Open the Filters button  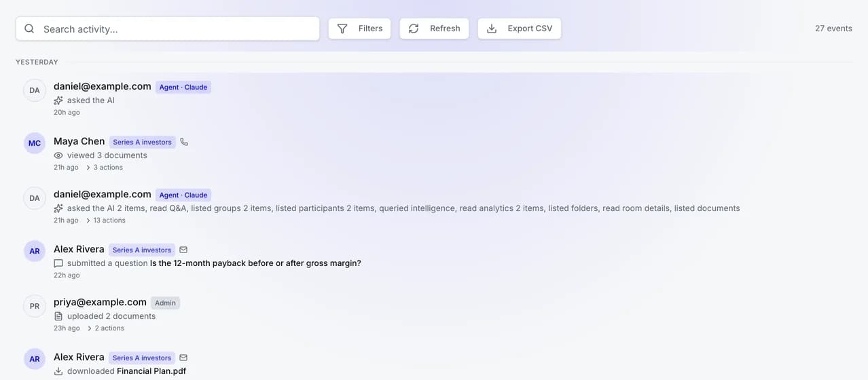[359, 28]
